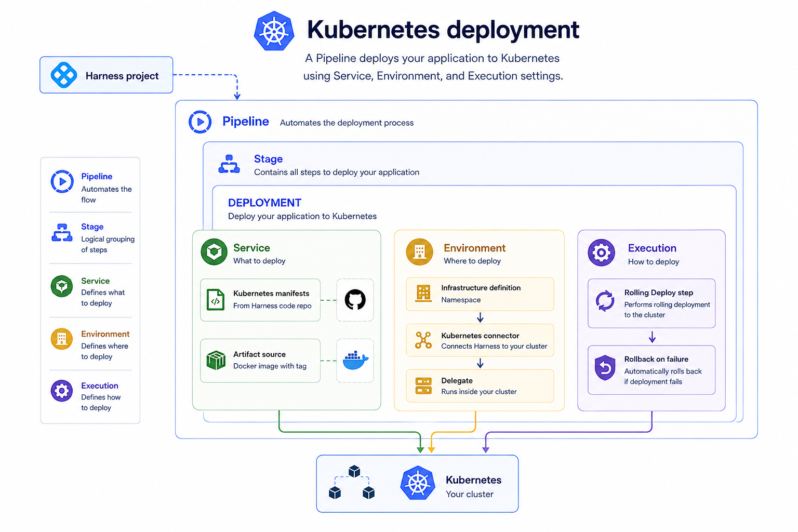798x532 pixels.
Task: Click the 'Where to deploy' subtitle
Action: tap(472, 261)
